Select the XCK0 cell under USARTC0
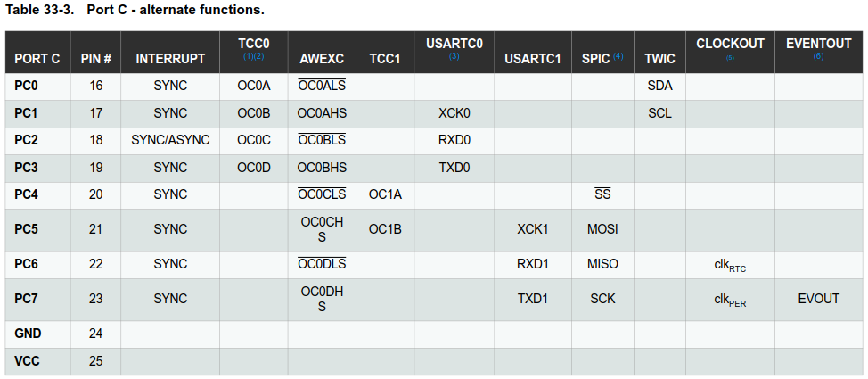Viewport: 868px width, 379px height. click(454, 113)
